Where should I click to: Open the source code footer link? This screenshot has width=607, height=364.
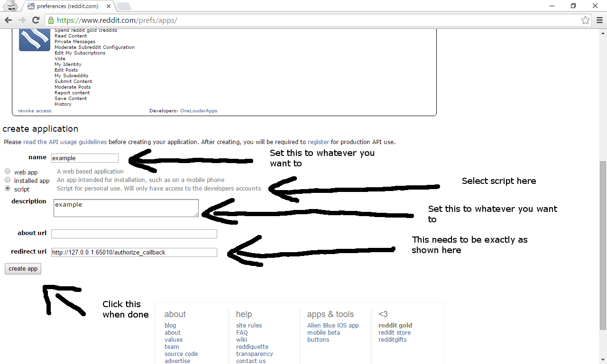pos(181,354)
